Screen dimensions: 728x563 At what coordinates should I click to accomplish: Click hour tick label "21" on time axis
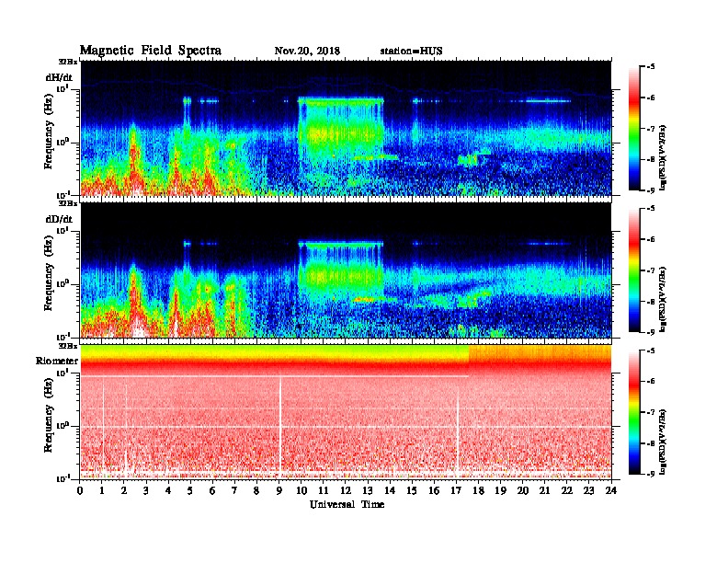pos(544,491)
